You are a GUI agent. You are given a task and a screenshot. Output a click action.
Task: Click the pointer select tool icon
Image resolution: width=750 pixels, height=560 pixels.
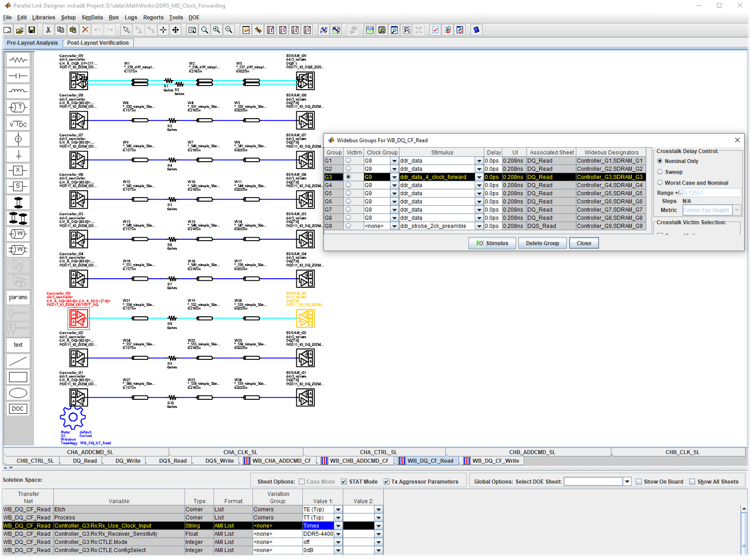pyautogui.click(x=127, y=30)
